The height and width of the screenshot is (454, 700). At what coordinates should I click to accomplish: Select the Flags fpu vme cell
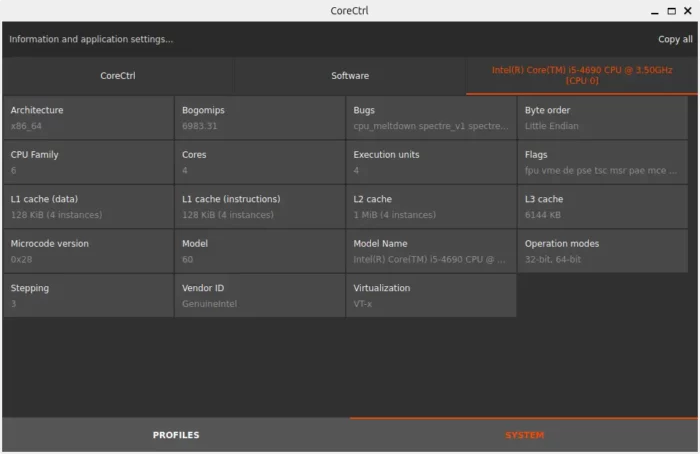click(x=603, y=162)
